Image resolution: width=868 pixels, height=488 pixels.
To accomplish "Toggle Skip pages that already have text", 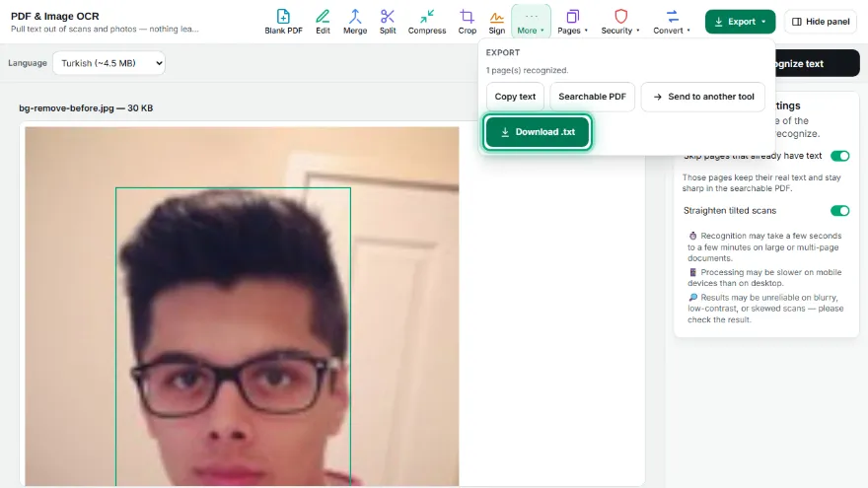I will click(x=839, y=156).
